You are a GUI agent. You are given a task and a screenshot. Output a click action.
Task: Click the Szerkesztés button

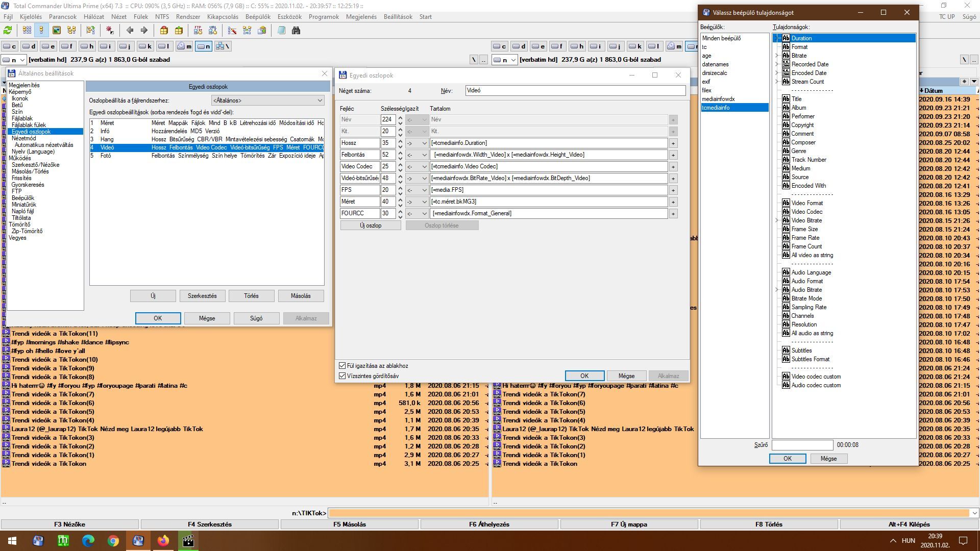[x=202, y=296]
